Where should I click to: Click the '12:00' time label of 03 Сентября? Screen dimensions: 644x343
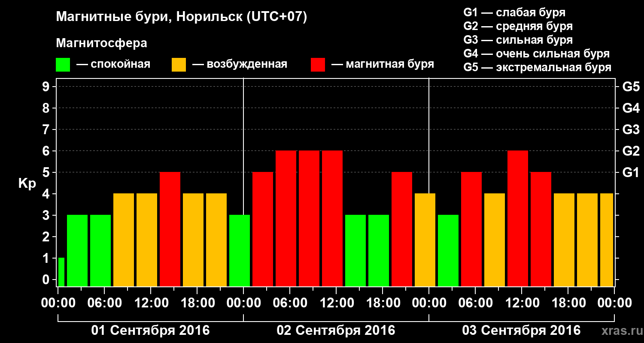click(522, 303)
